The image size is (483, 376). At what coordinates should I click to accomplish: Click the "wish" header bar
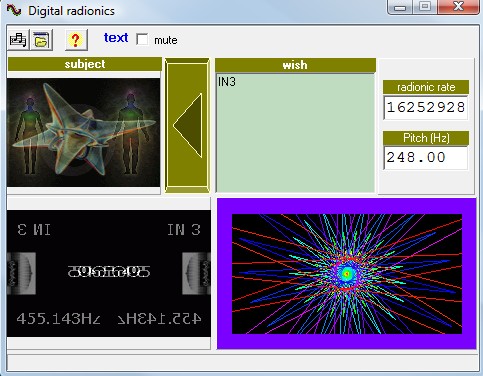295,65
